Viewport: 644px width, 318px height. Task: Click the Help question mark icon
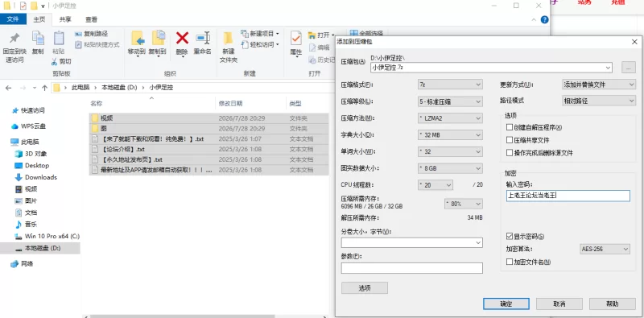pos(544,19)
